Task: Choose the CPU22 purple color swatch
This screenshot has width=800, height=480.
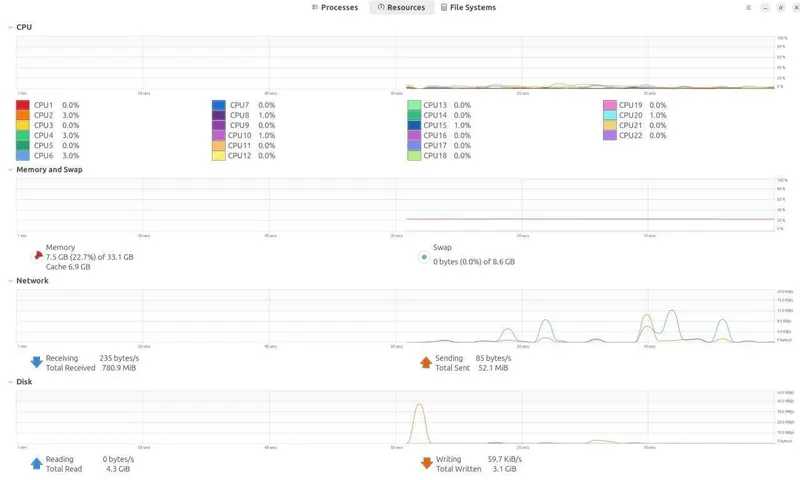Action: 610,136
